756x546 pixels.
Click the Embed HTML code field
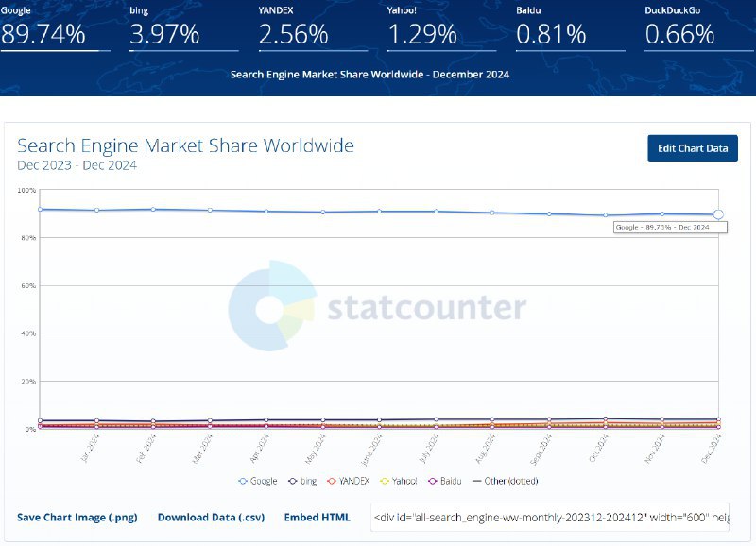549,518
